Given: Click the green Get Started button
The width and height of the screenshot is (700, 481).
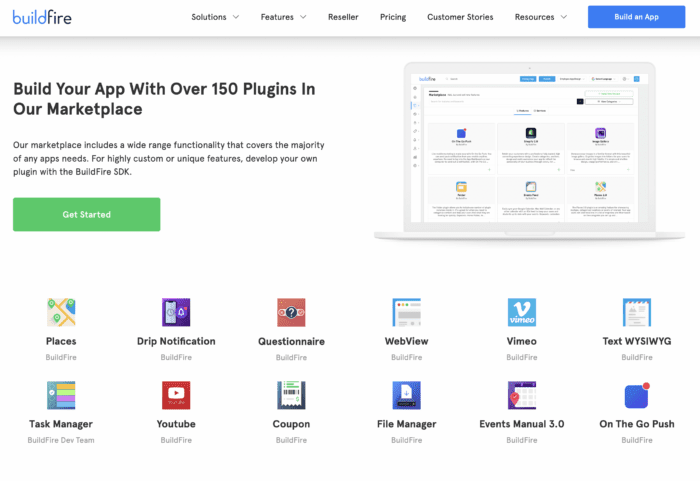Looking at the screenshot, I should (87, 214).
